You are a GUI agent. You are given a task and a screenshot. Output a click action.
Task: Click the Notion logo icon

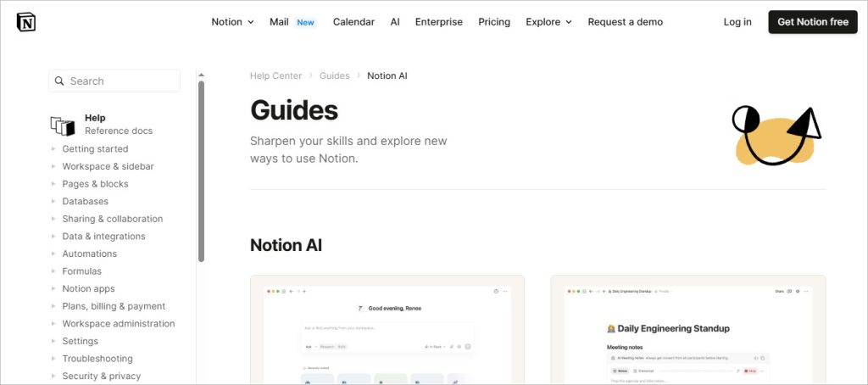pos(26,22)
